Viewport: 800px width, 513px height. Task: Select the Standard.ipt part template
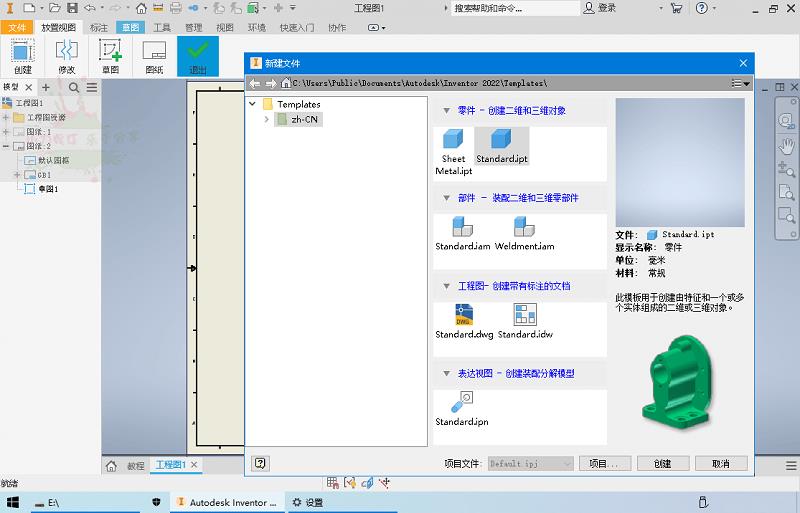pyautogui.click(x=502, y=146)
